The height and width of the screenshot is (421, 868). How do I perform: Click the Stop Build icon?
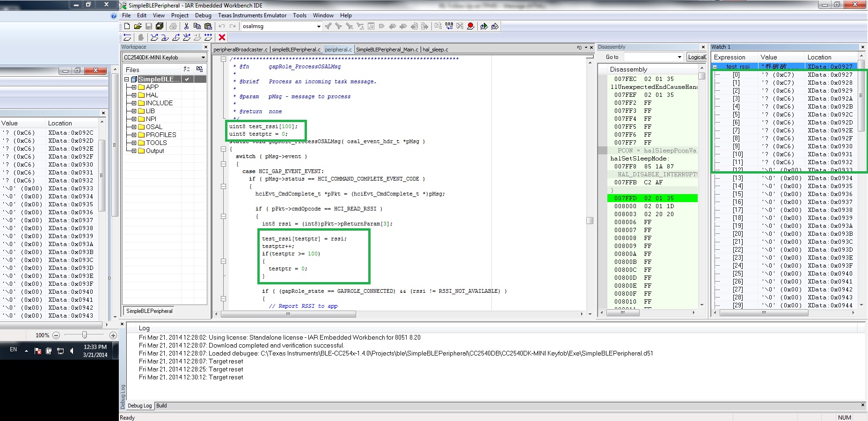point(460,26)
